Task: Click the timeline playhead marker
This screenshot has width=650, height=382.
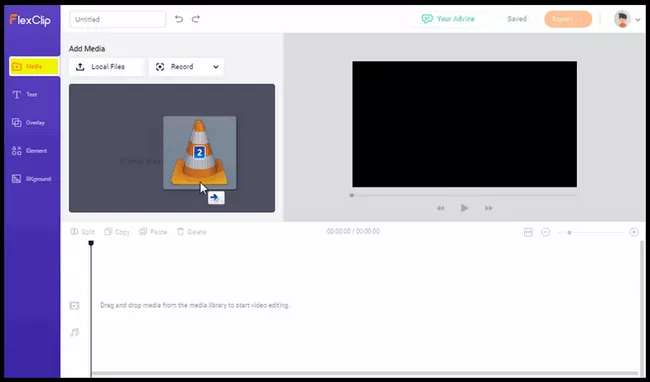Action: tap(91, 243)
